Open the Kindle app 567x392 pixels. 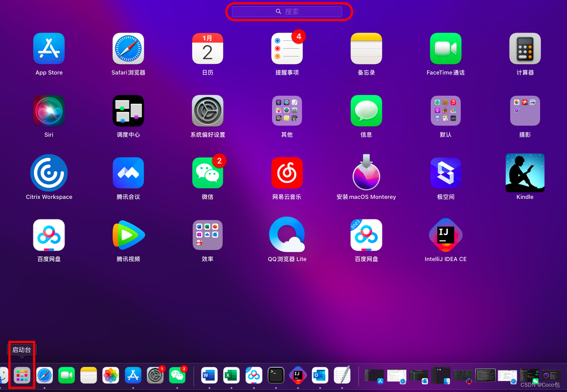[525, 173]
